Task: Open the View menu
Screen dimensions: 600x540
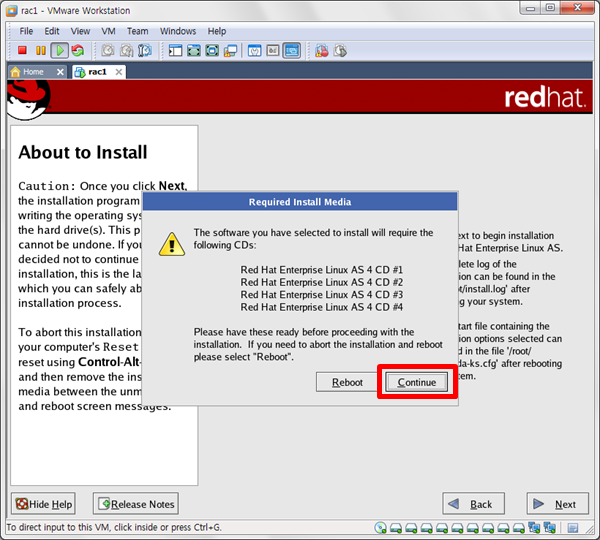Action: 80,31
